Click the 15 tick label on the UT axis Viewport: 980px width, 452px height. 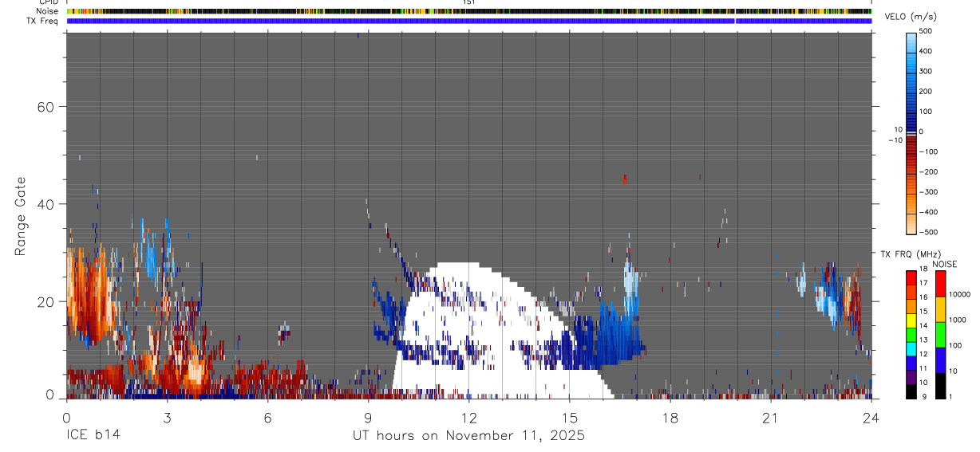pos(570,417)
